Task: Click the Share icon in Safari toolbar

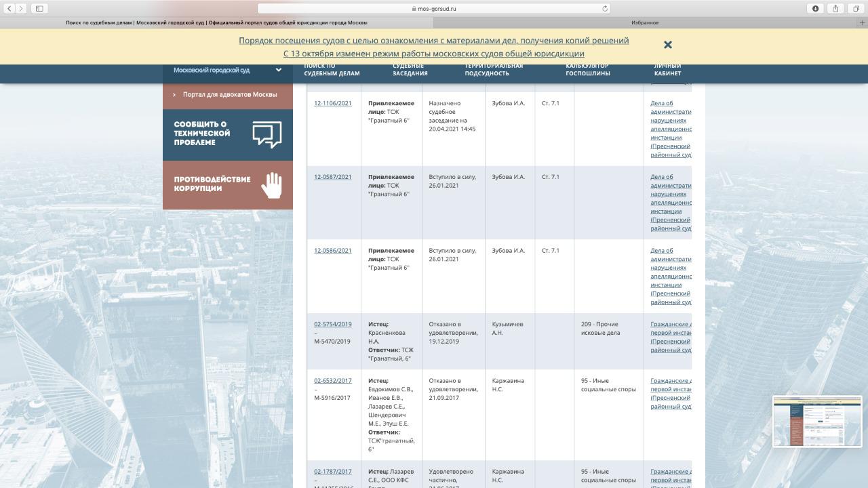Action: pyautogui.click(x=835, y=9)
